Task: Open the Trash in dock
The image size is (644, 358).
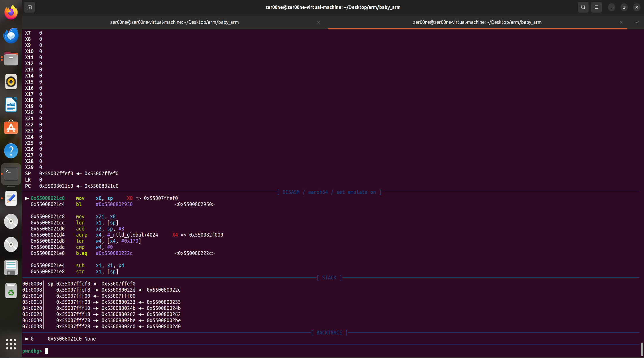Action: pos(11,291)
